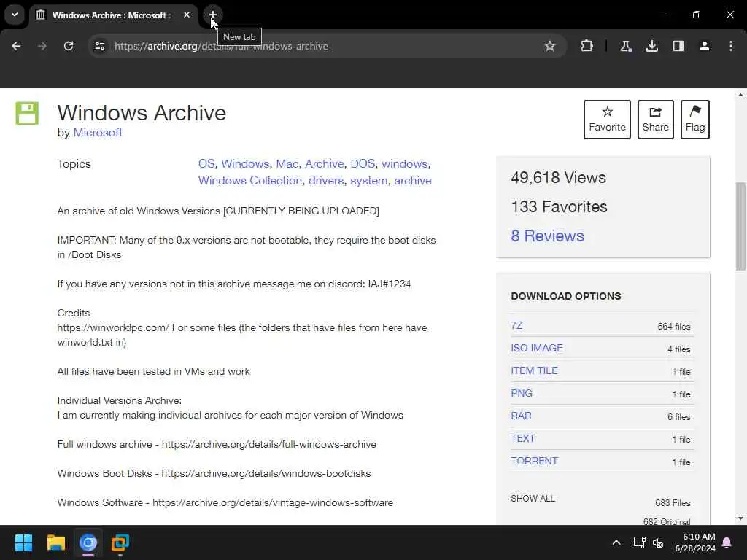The width and height of the screenshot is (747, 560).
Task: Open the tab search dropdown arrow
Action: [x=15, y=15]
